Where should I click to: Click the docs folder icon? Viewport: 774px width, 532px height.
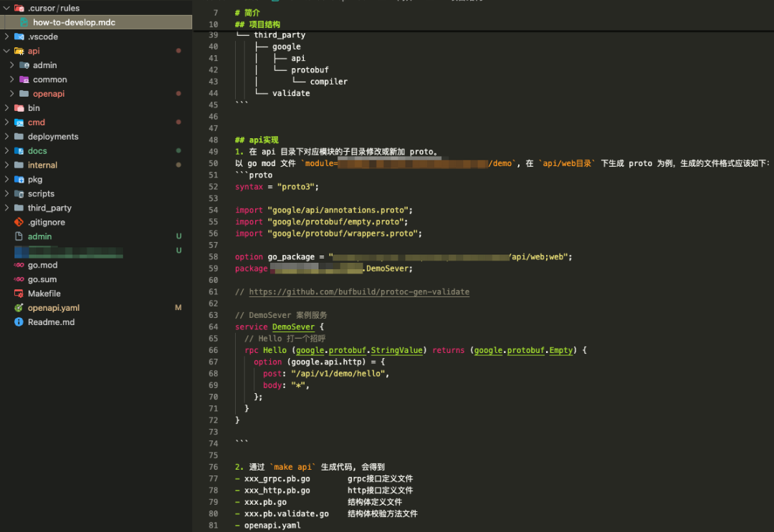19,151
